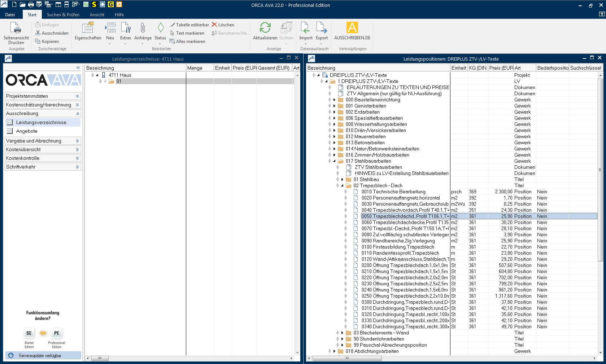606x364 pixels.
Task: Toggle Tabelle editierbar mode
Action: coord(189,25)
